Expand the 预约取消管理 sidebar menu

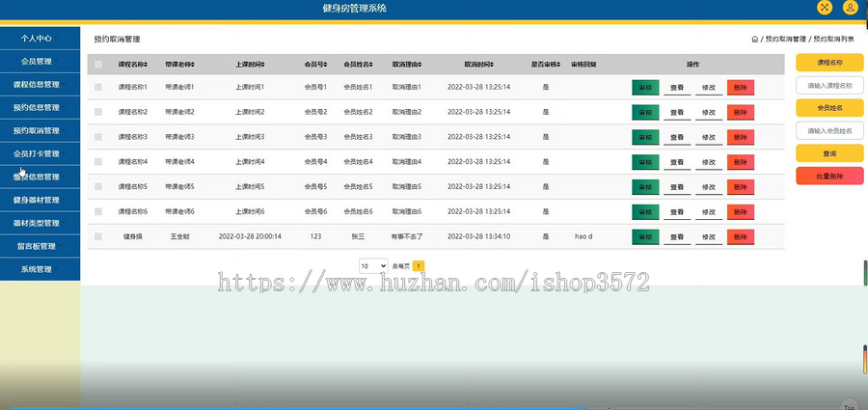pyautogui.click(x=40, y=131)
